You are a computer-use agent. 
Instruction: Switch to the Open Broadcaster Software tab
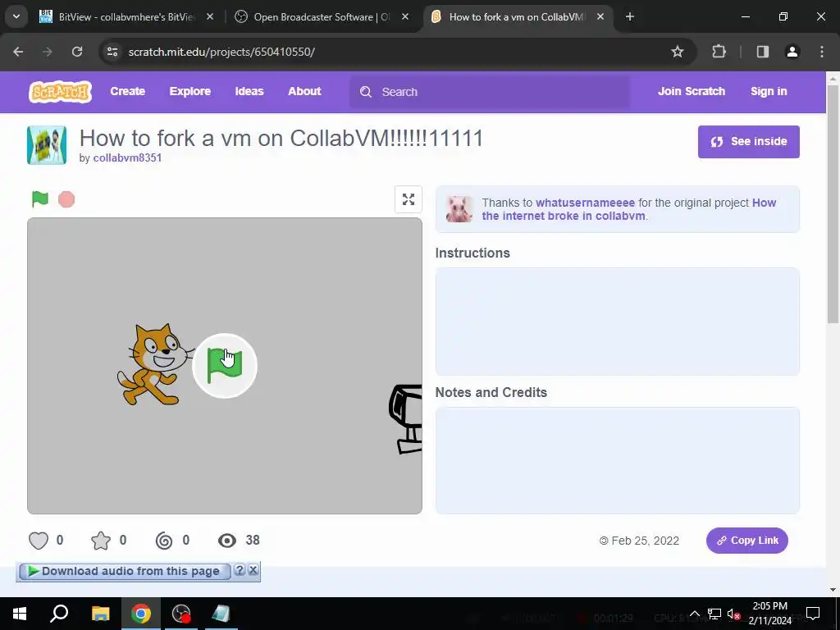(322, 16)
